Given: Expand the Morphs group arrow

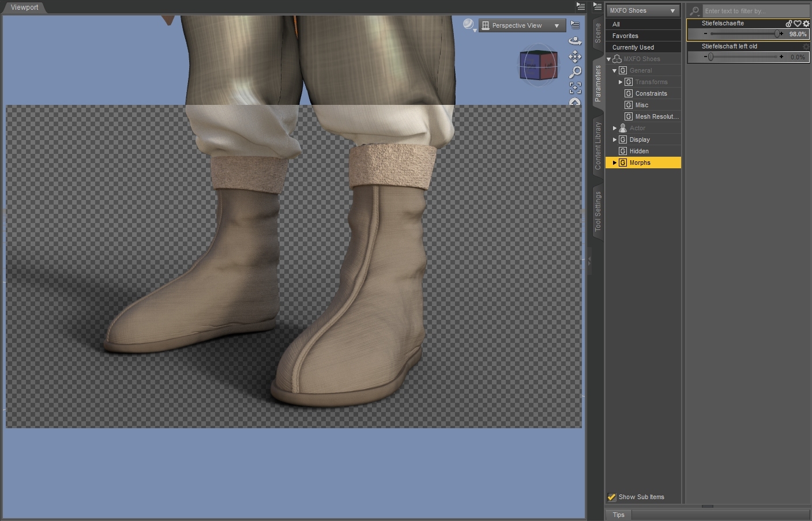Looking at the screenshot, I should 615,163.
